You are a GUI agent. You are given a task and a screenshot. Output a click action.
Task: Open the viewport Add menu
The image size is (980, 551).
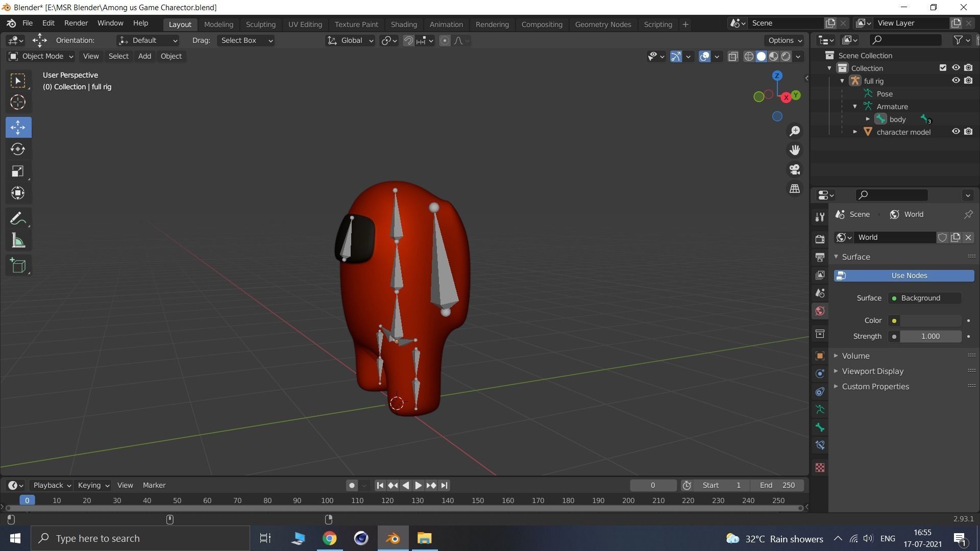144,57
